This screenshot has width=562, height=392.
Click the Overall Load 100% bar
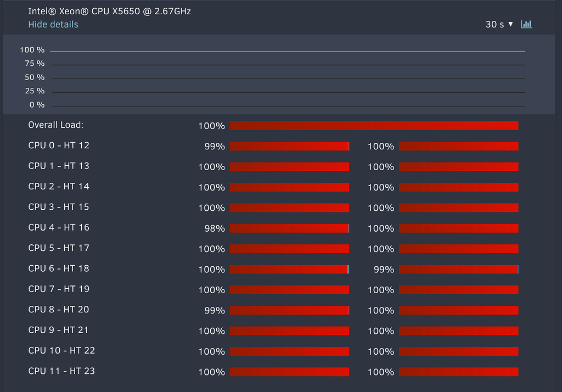pyautogui.click(x=374, y=126)
